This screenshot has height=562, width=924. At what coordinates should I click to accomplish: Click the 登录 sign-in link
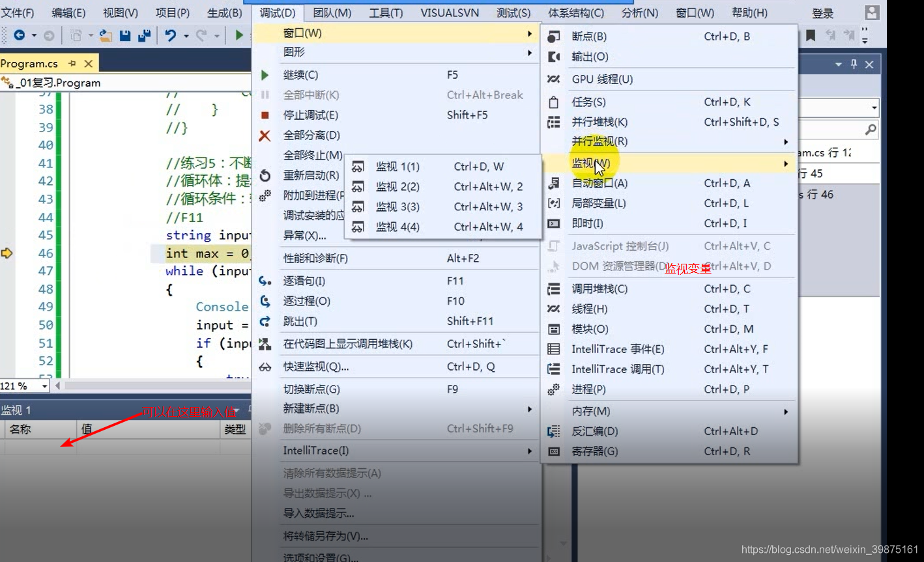pyautogui.click(x=823, y=14)
